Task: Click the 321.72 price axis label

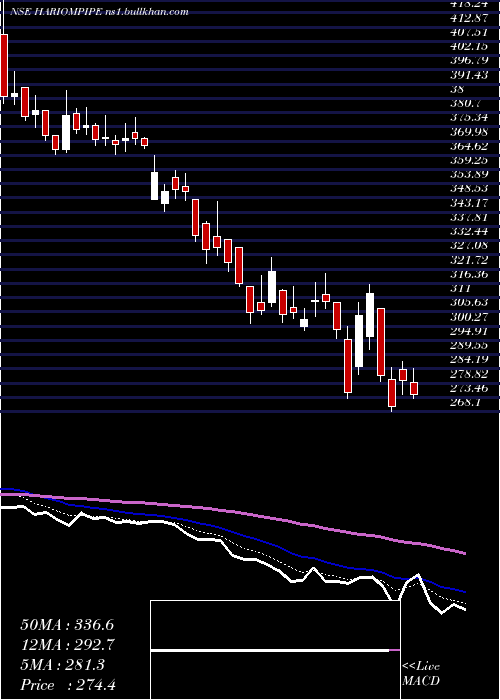Action: [471, 260]
